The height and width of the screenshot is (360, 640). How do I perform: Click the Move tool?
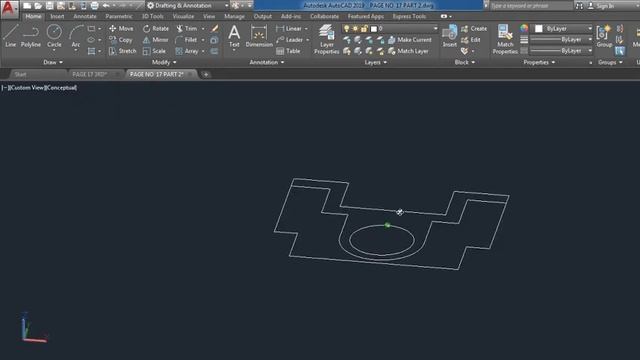[121, 29]
